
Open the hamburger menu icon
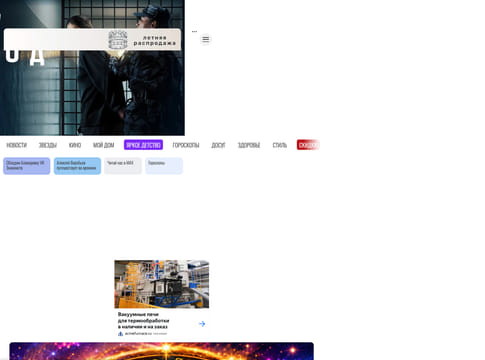point(206,39)
